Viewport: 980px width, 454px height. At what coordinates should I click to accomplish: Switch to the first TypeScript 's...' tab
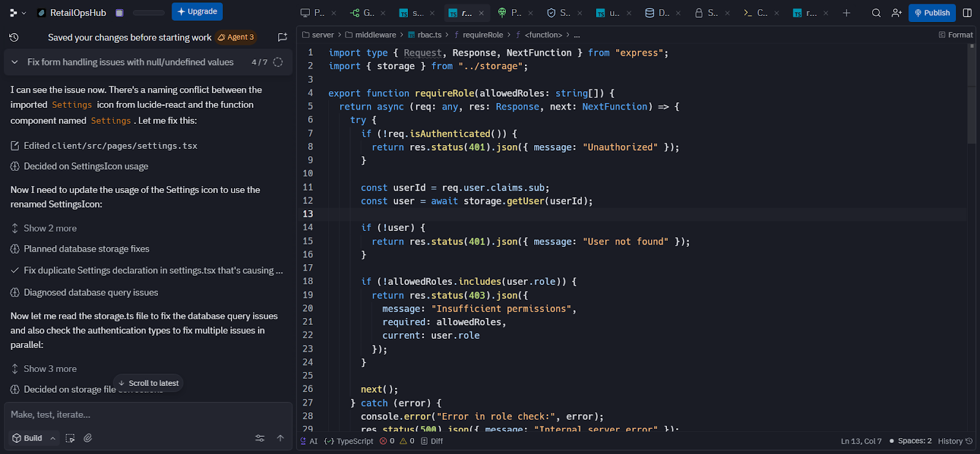(x=411, y=13)
